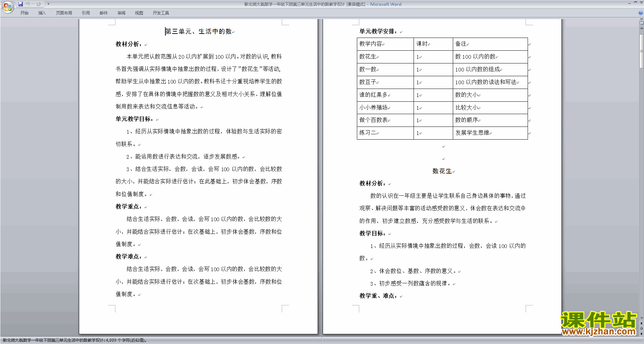
Task: Open the 视图 ribbon tab
Action: (139, 13)
